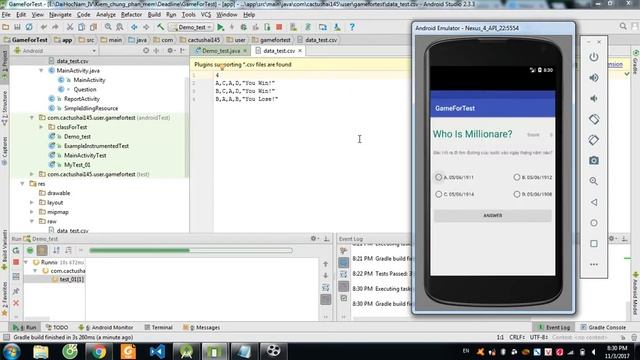Select the MainActivityTest class in the tree
Viewport: 640px width, 360px height.
[85, 156]
